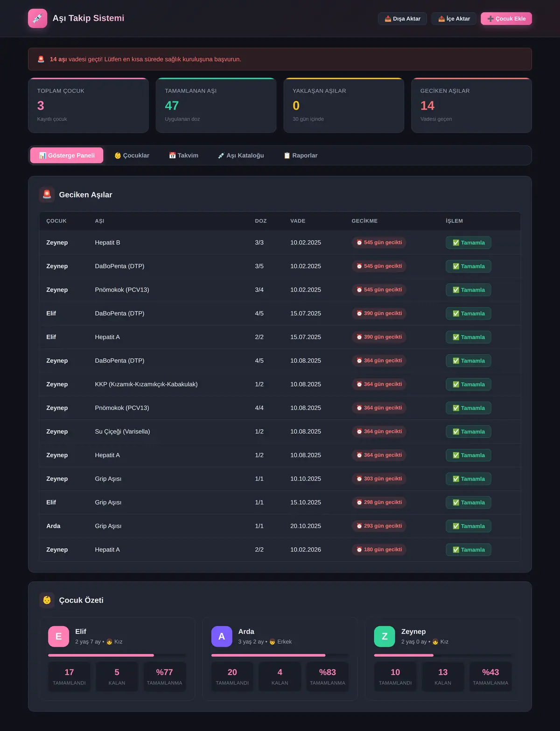This screenshot has height=731, width=560.
Task: Mark Elif's DaBoPenta (DTP) 4/5 as Tamamla
Action: (x=469, y=313)
